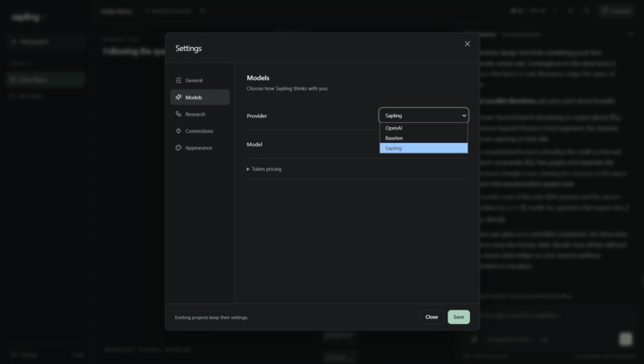Open the Provider dropdown
Image resolution: width=644 pixels, height=364 pixels.
423,116
